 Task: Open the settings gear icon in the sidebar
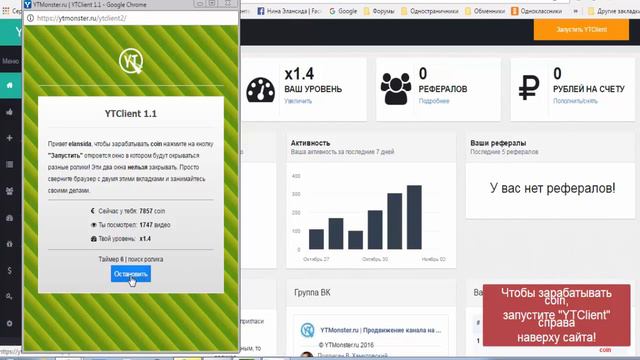point(10,323)
